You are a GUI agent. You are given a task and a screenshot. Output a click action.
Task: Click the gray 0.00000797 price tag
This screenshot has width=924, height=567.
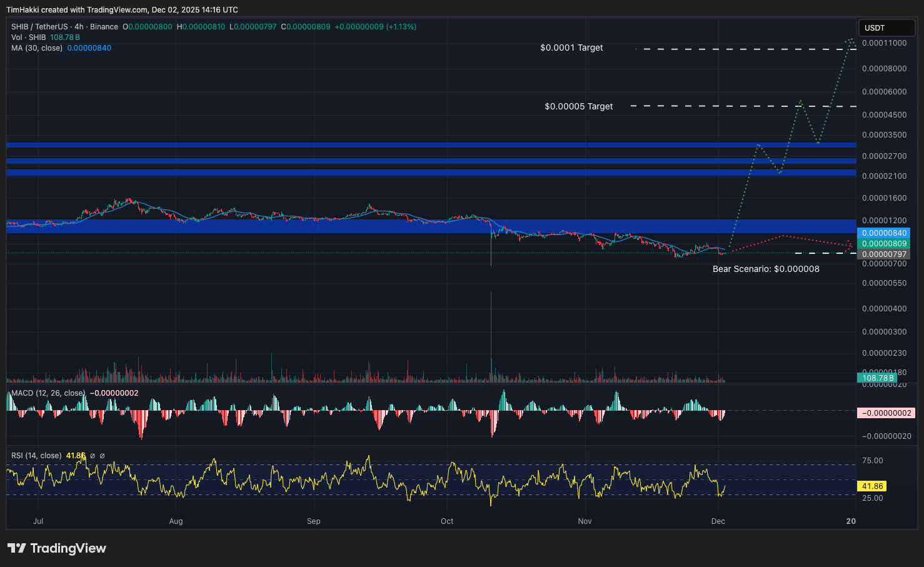coord(883,254)
